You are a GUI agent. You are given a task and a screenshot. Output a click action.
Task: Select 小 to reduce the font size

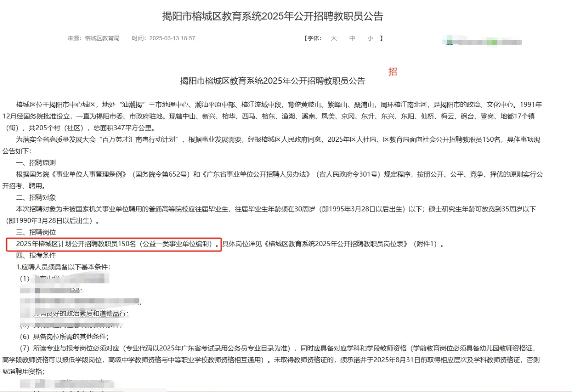coord(370,38)
